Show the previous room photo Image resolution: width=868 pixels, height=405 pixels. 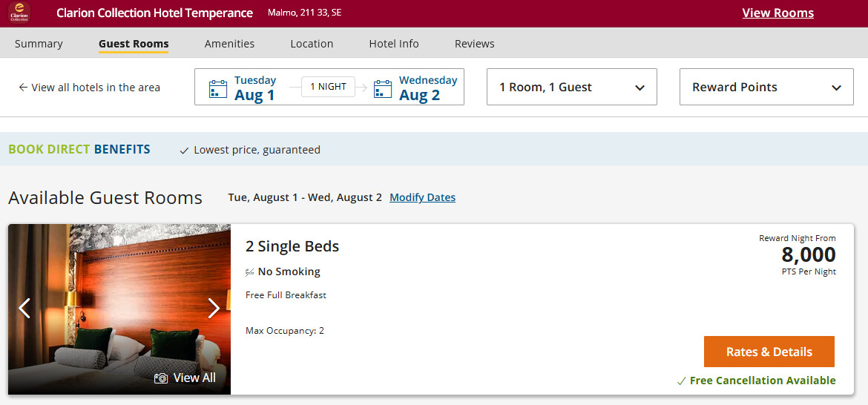pyautogui.click(x=24, y=308)
